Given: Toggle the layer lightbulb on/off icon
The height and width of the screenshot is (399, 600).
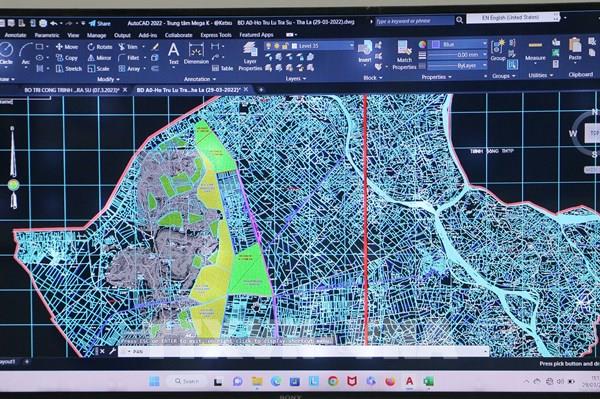Looking at the screenshot, I should 268,46.
